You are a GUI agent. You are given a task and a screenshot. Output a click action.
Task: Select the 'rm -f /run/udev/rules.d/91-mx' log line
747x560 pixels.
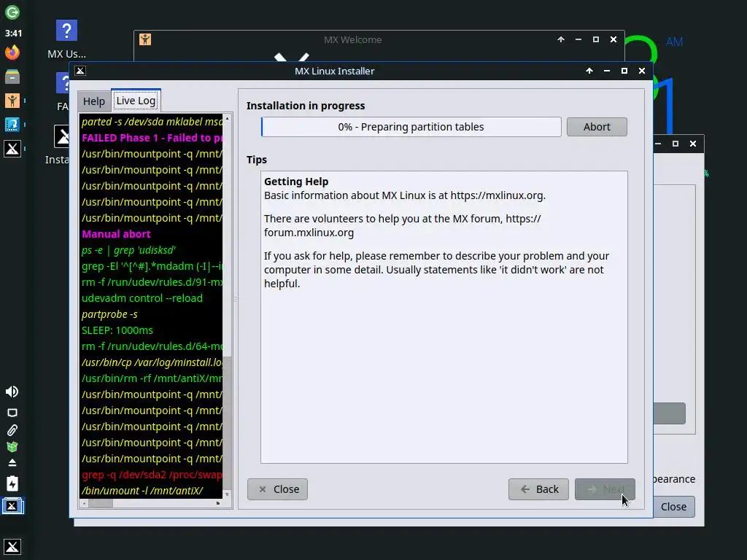coord(152,282)
